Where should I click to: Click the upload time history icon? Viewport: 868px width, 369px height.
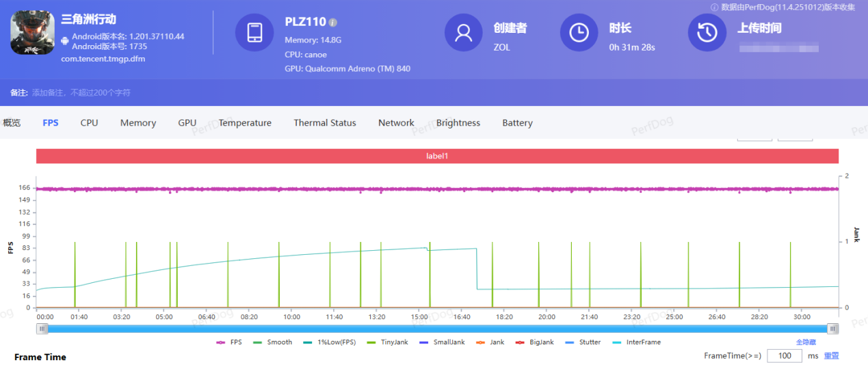[x=707, y=33]
